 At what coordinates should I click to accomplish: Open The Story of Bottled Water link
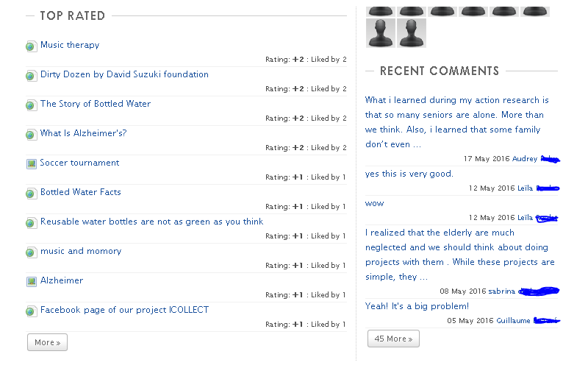pos(96,104)
